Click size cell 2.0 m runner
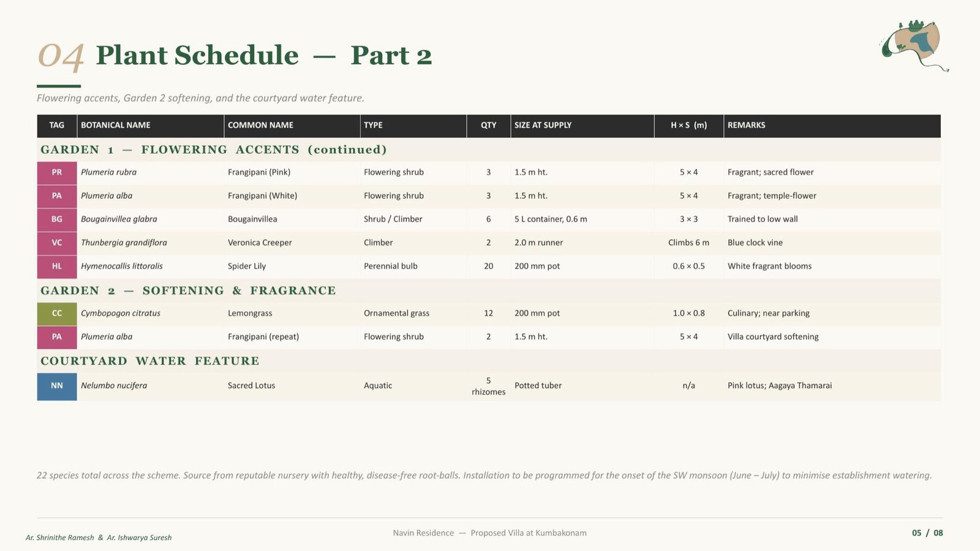Image resolution: width=980 pixels, height=551 pixels. tap(539, 243)
